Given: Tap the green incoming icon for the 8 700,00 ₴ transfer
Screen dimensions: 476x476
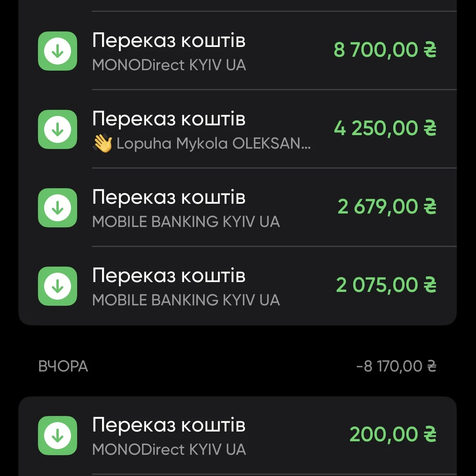Looking at the screenshot, I should (x=58, y=51).
